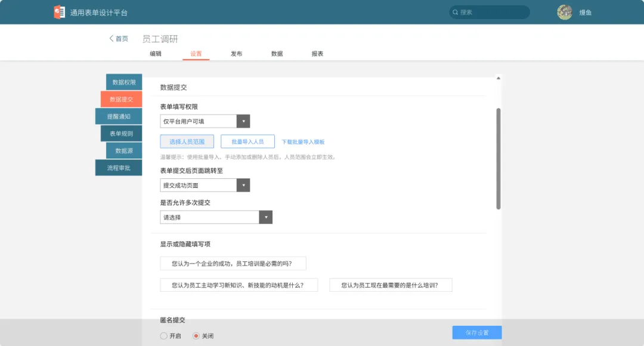Open 数据源 sidebar item
Image resolution: width=644 pixels, height=346 pixels.
pyautogui.click(x=124, y=151)
